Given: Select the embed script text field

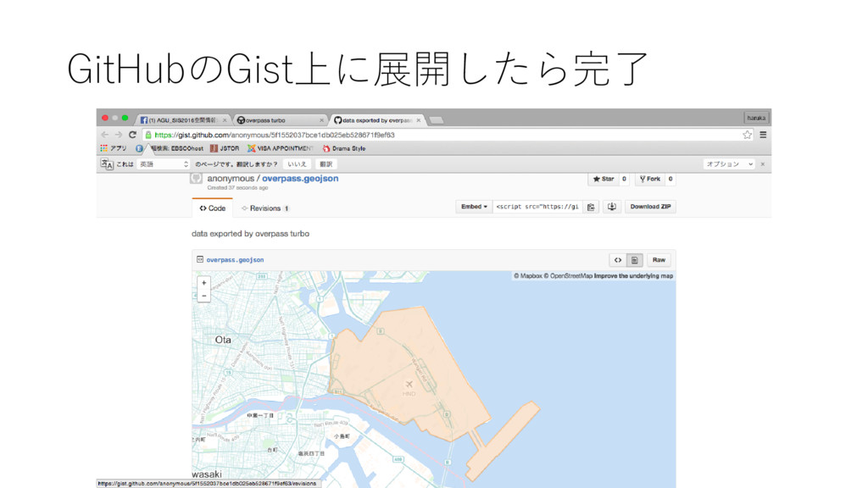Looking at the screenshot, I should pyautogui.click(x=537, y=207).
